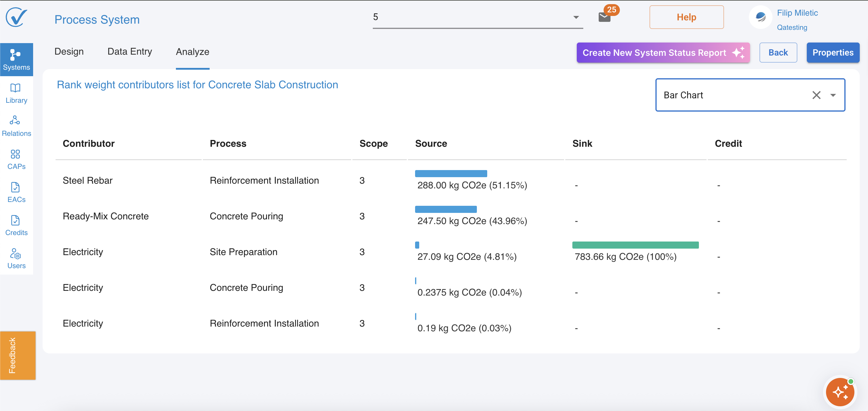Viewport: 868px width, 411px height.
Task: Click Create New System Status Report
Action: pyautogui.click(x=663, y=53)
